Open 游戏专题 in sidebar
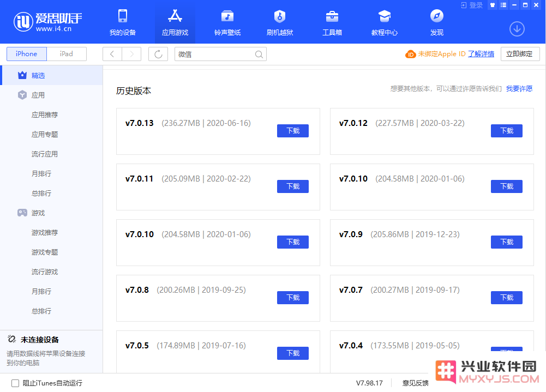The height and width of the screenshot is (392, 546). pos(45,252)
